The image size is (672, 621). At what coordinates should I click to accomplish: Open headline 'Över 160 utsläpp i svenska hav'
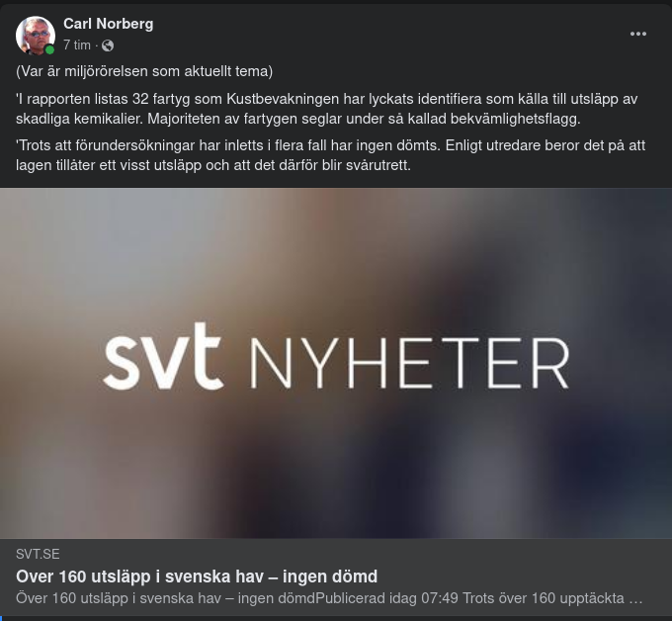point(197,577)
